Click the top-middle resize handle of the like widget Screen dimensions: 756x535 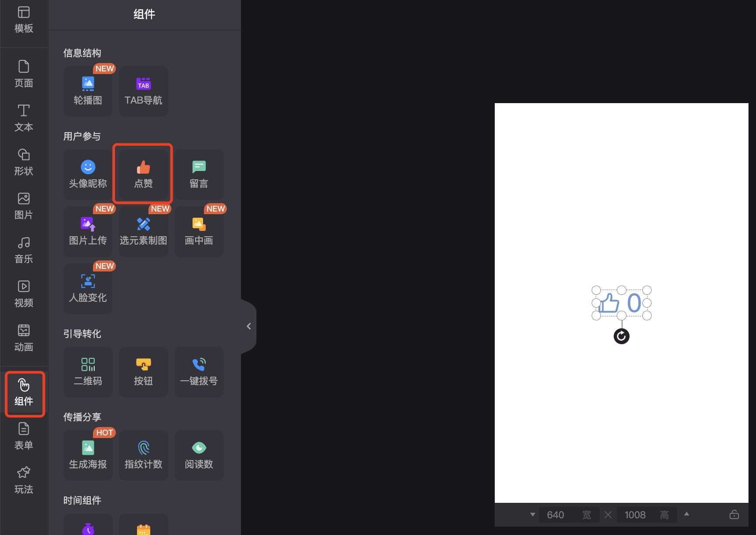(x=622, y=290)
